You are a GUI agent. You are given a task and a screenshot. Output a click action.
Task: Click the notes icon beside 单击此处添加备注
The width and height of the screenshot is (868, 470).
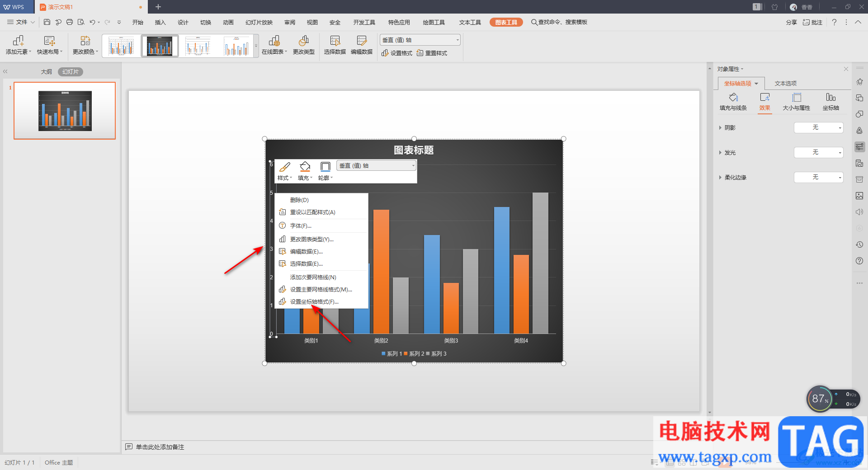[129, 447]
